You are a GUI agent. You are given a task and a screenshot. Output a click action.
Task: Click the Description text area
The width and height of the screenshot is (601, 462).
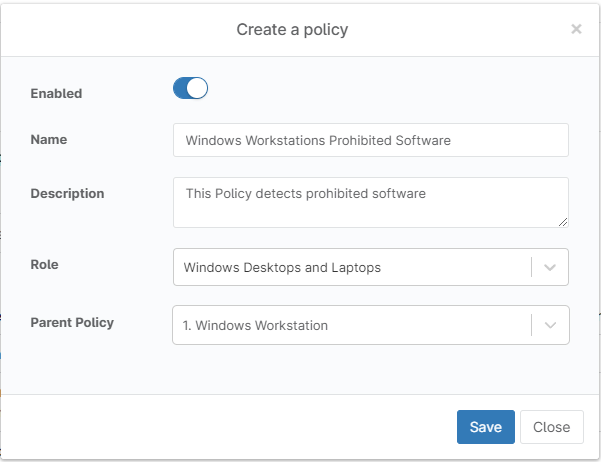(371, 202)
